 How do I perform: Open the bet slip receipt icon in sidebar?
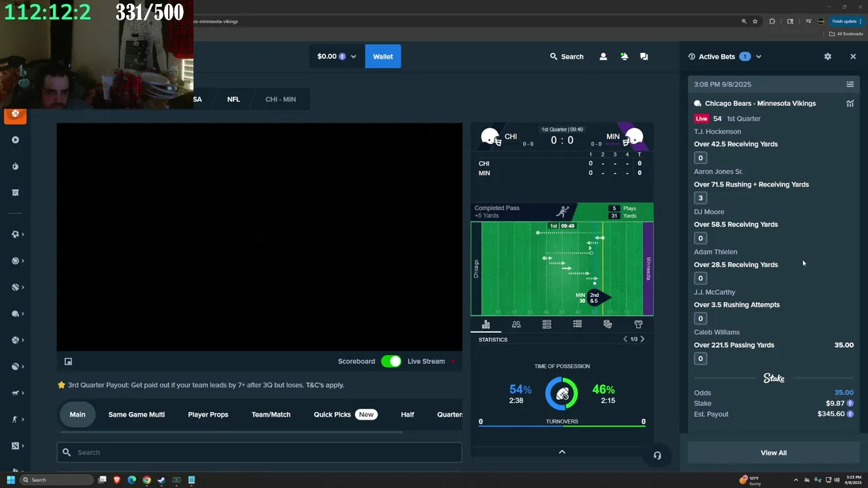(x=15, y=192)
